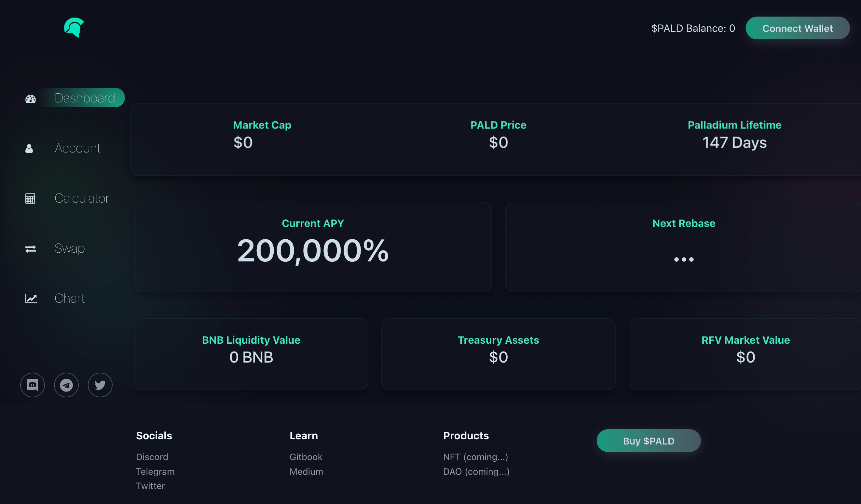Open the Swap page from the sidebar
The height and width of the screenshot is (504, 861).
69,248
